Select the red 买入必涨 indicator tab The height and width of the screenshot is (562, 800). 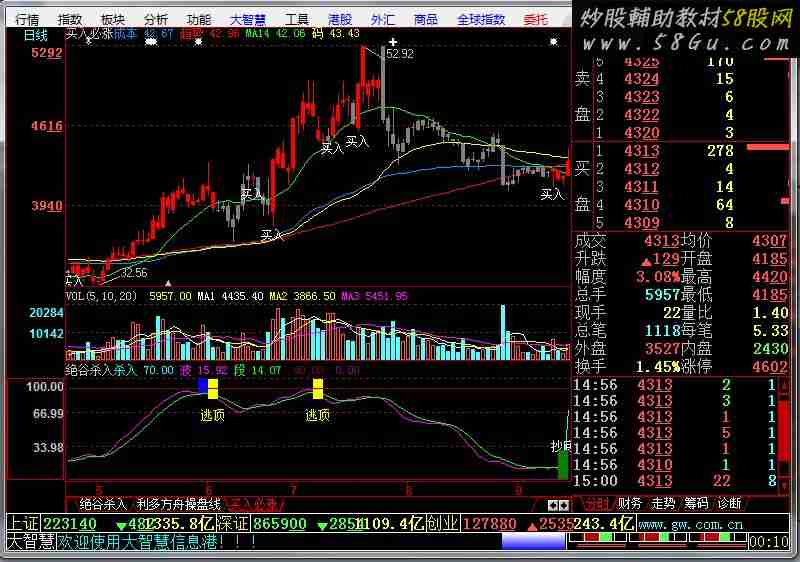254,504
